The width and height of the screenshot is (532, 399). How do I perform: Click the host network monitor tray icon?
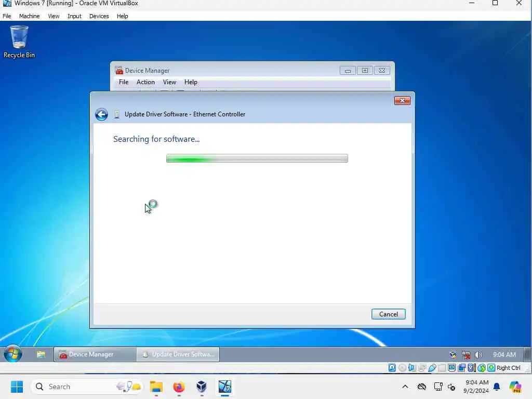(x=438, y=387)
